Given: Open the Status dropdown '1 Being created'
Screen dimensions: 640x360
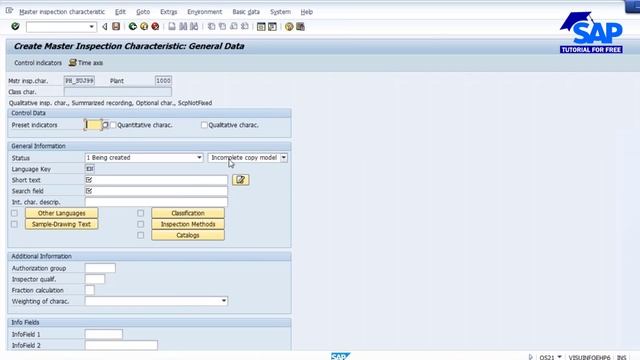Looking at the screenshot, I should point(144,158).
